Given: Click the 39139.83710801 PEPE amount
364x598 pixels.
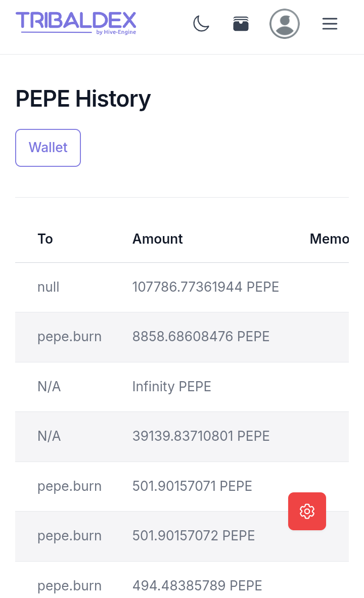Looking at the screenshot, I should [x=201, y=436].
